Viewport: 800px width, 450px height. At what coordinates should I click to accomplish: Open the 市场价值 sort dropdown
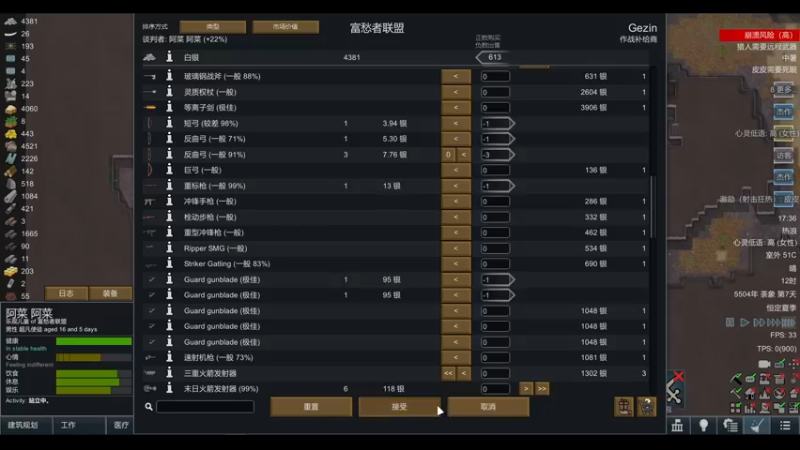click(286, 27)
